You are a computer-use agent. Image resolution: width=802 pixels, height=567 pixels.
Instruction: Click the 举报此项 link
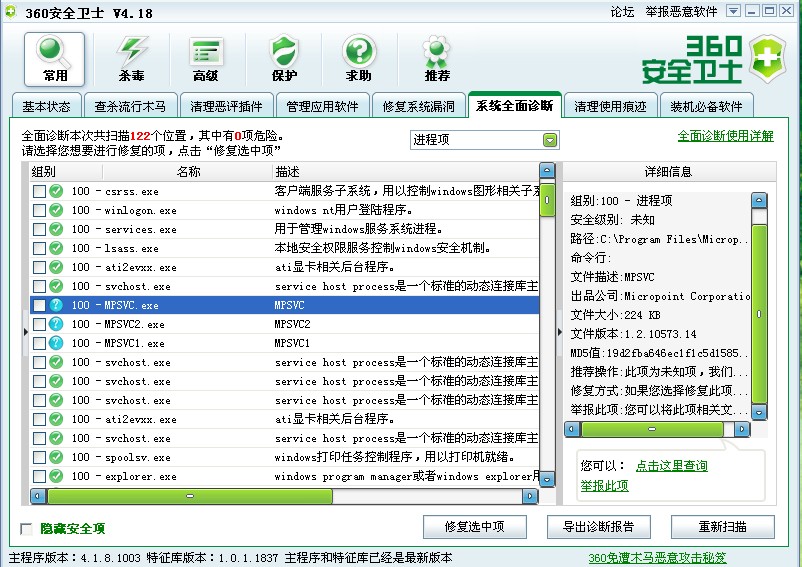tap(604, 486)
